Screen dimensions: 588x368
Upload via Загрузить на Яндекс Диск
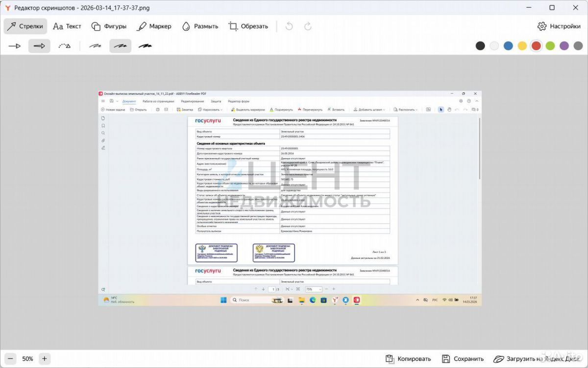[x=538, y=359]
